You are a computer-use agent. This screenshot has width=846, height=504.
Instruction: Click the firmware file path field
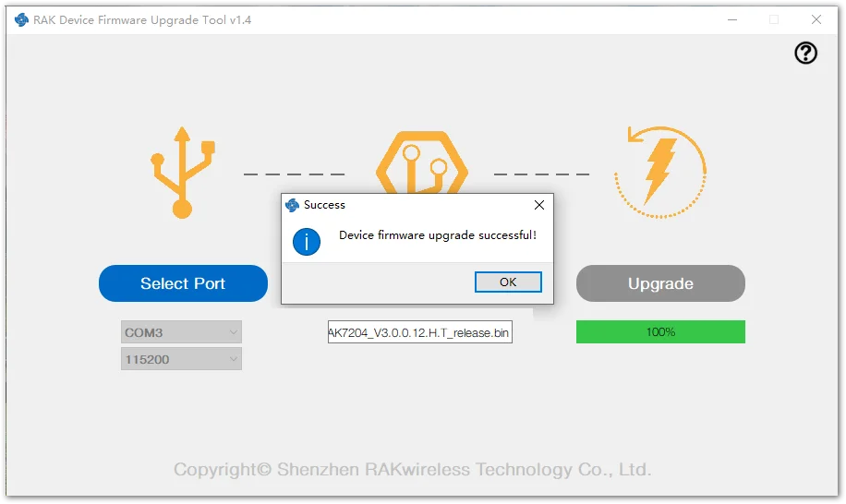[x=419, y=332]
